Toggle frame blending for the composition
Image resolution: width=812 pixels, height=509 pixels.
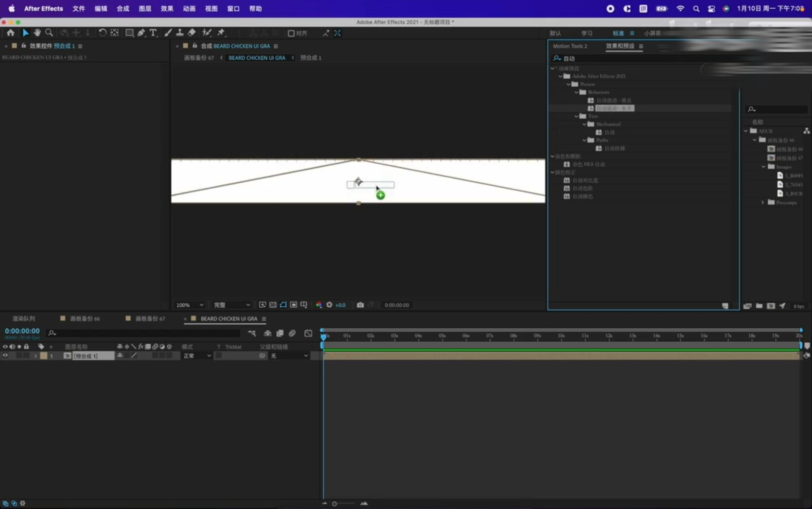(x=280, y=333)
